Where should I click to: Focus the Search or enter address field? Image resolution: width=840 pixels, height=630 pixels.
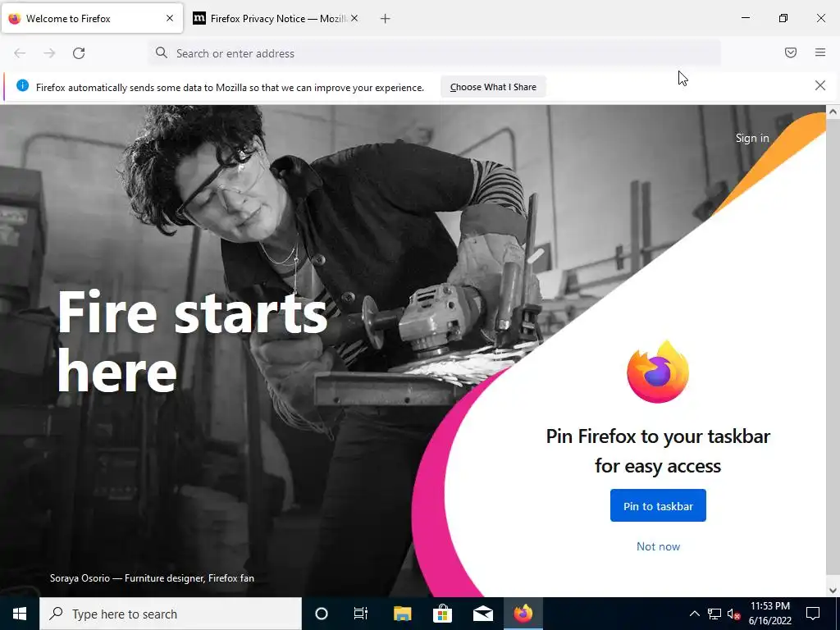point(435,53)
